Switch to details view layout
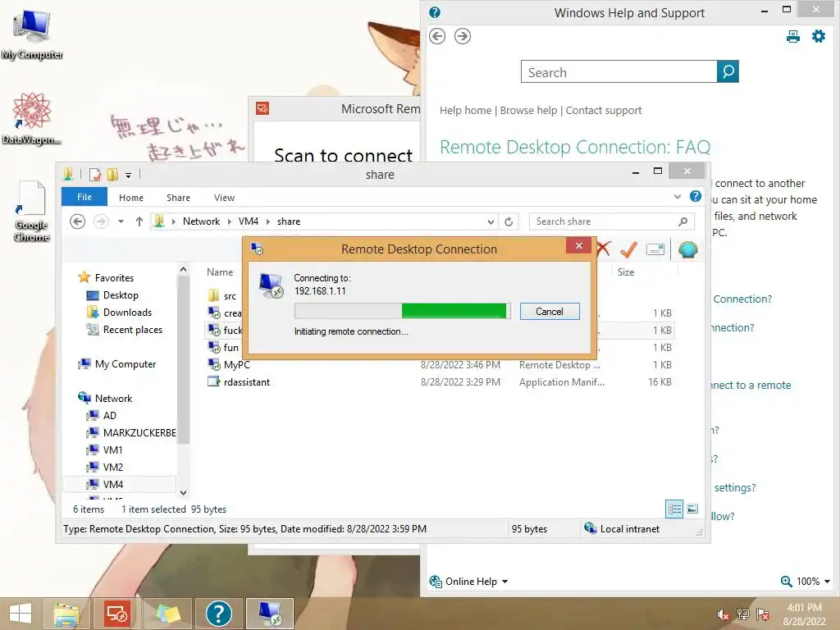This screenshot has height=630, width=840. tap(674, 509)
